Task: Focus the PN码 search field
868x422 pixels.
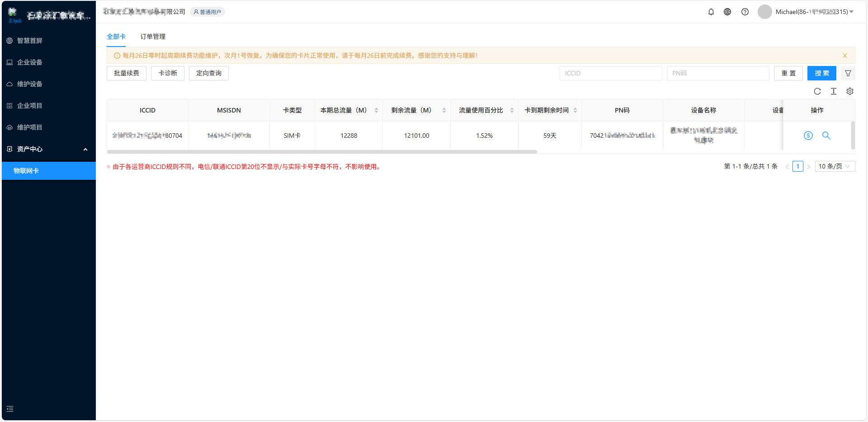Action: click(x=718, y=73)
